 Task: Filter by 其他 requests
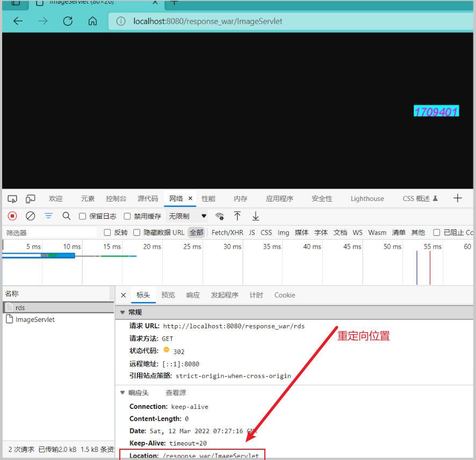[418, 233]
